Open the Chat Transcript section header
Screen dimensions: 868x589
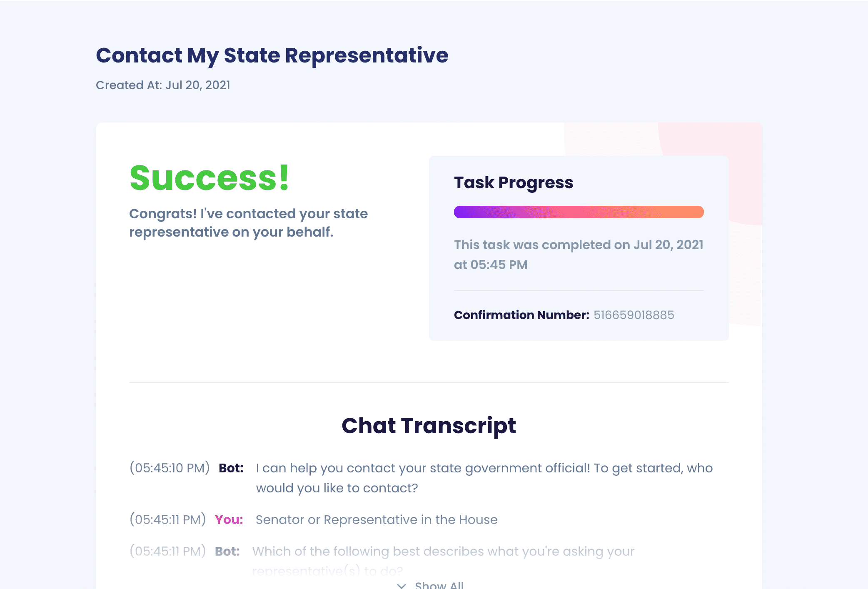coord(429,425)
